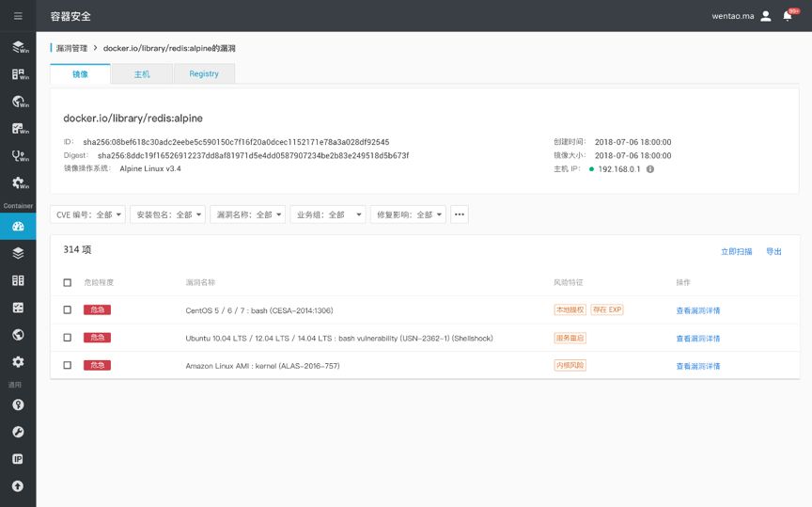
Task: Open the Container globe icon
Action: pos(18,334)
